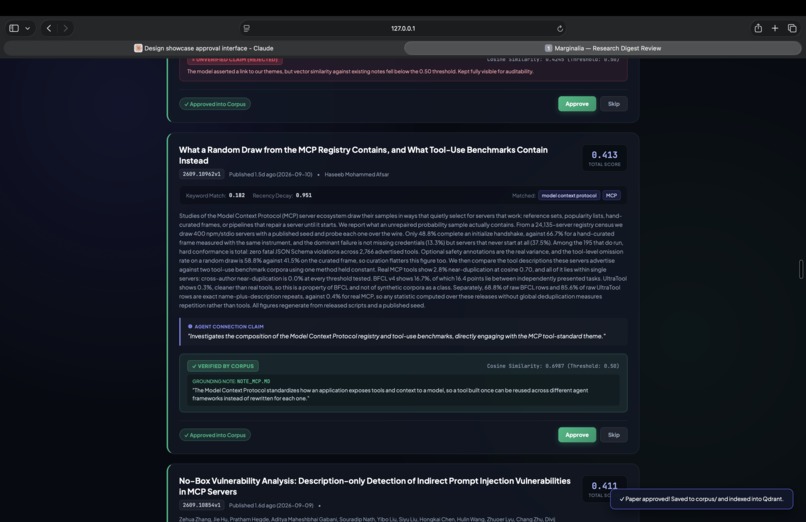The image size is (806, 522).
Task: Click the arXiv ID 2609.10854v1 badge
Action: (x=202, y=505)
